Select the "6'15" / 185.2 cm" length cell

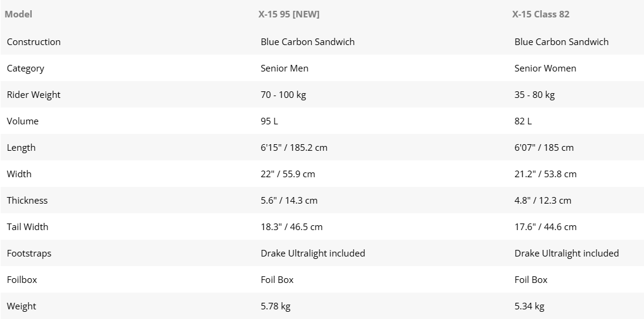(x=294, y=147)
